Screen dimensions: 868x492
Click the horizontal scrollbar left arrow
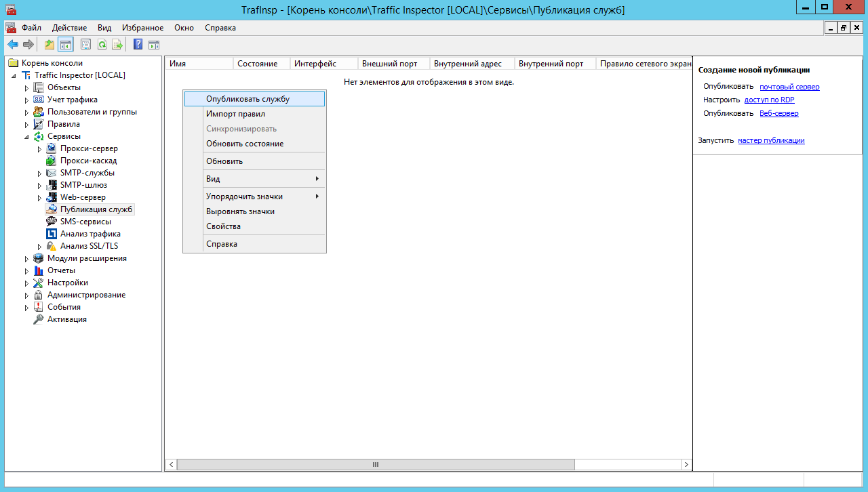(x=171, y=465)
